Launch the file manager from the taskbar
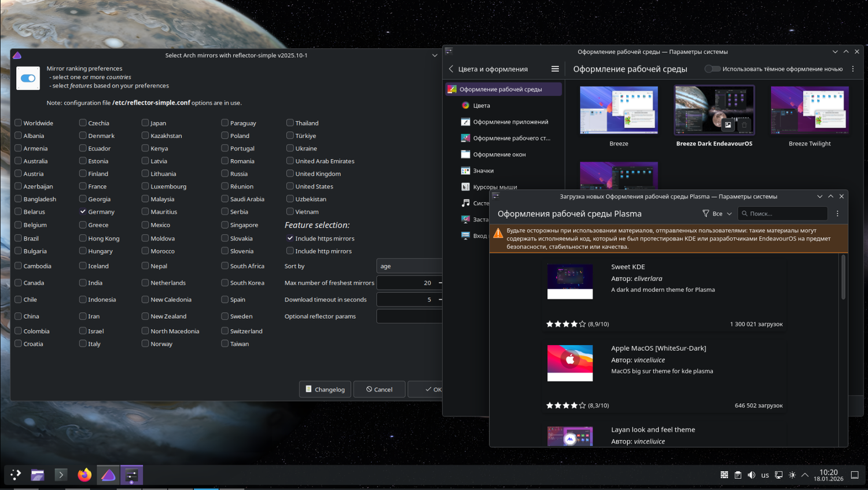The width and height of the screenshot is (868, 490). [38, 475]
